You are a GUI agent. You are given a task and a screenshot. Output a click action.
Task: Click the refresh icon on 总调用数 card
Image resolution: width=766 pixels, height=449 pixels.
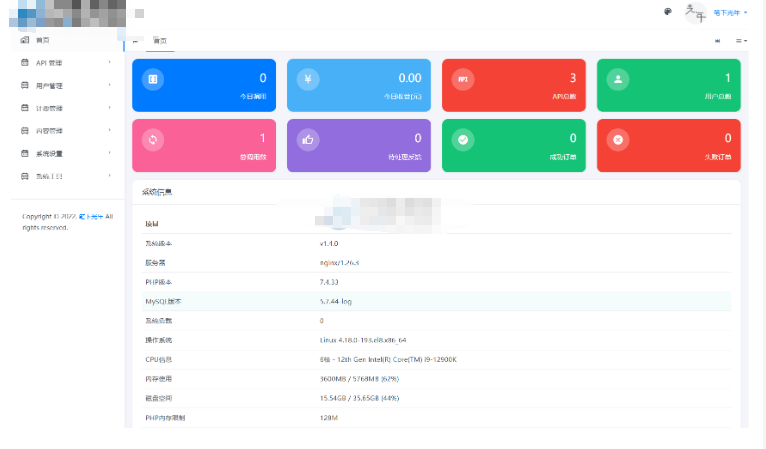153,140
